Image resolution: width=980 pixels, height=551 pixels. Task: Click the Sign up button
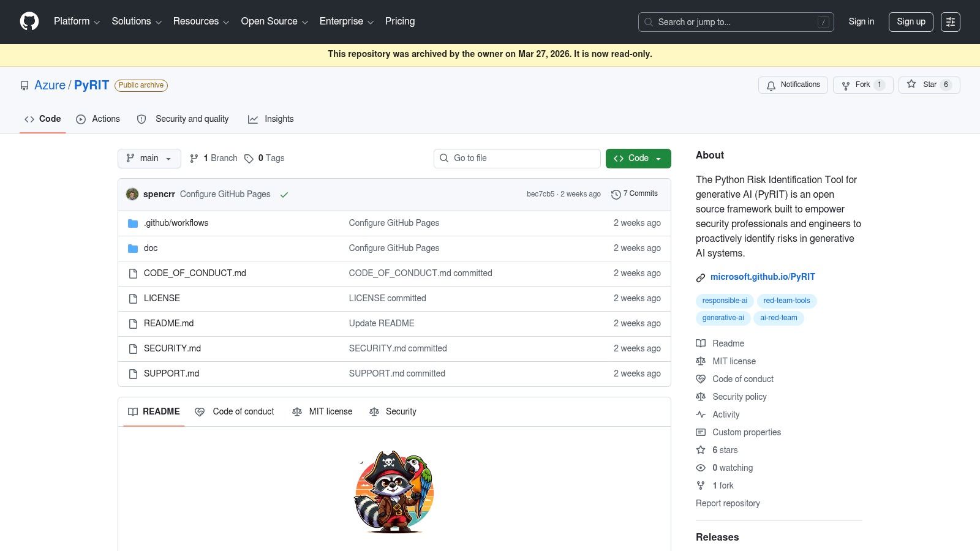click(911, 21)
